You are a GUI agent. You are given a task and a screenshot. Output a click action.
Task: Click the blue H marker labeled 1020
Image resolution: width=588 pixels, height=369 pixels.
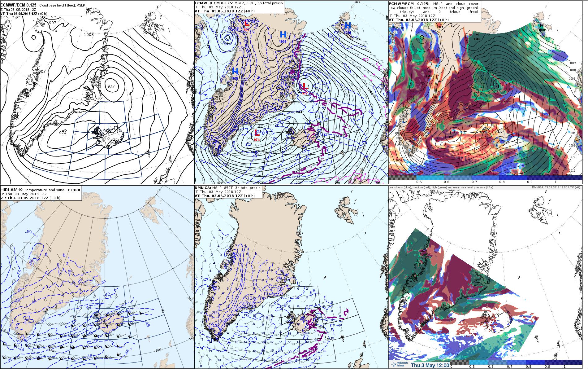(348, 25)
